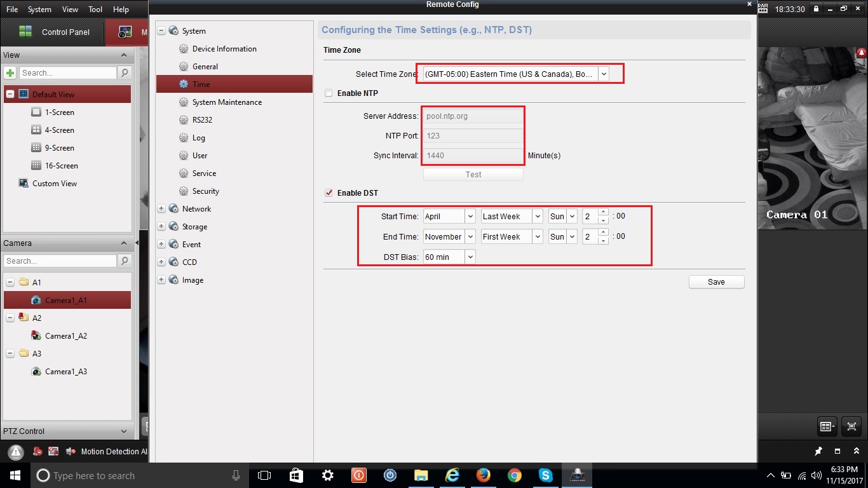Open the DST Bias dropdown
The width and height of the screenshot is (868, 488).
[470, 257]
